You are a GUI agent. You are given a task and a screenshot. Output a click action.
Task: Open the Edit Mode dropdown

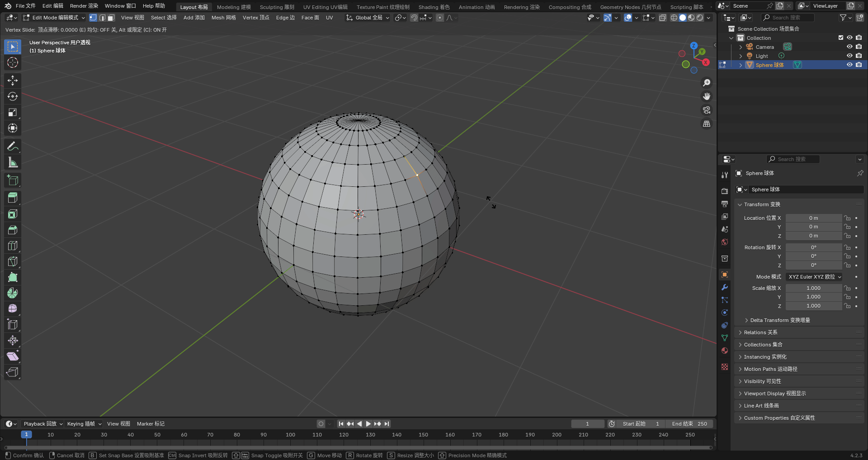click(54, 18)
